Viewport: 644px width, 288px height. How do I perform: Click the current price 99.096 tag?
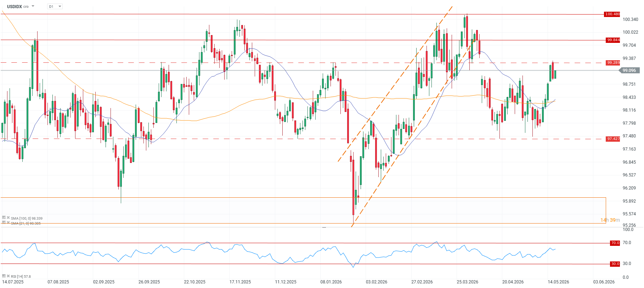coord(629,70)
